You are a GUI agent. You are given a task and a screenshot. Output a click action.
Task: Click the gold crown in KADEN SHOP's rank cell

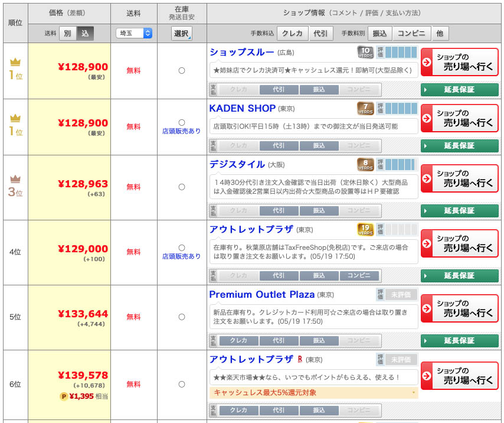pyautogui.click(x=15, y=118)
